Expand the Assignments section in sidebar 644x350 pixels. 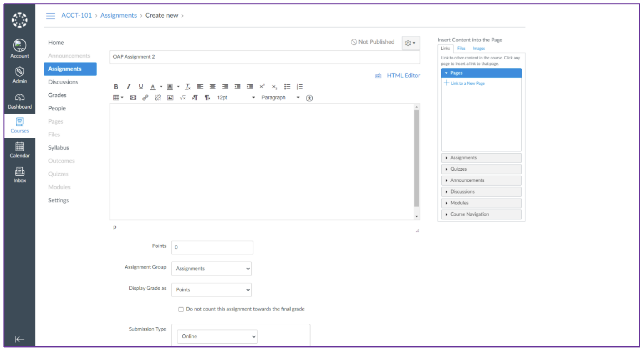pyautogui.click(x=481, y=158)
